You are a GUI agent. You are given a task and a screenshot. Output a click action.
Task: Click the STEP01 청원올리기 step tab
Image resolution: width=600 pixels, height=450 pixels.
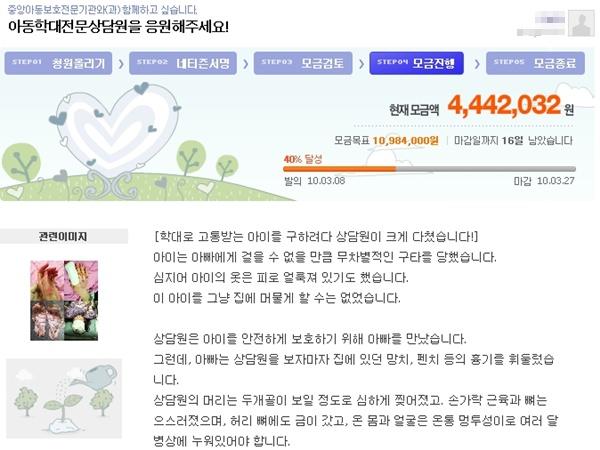point(58,63)
